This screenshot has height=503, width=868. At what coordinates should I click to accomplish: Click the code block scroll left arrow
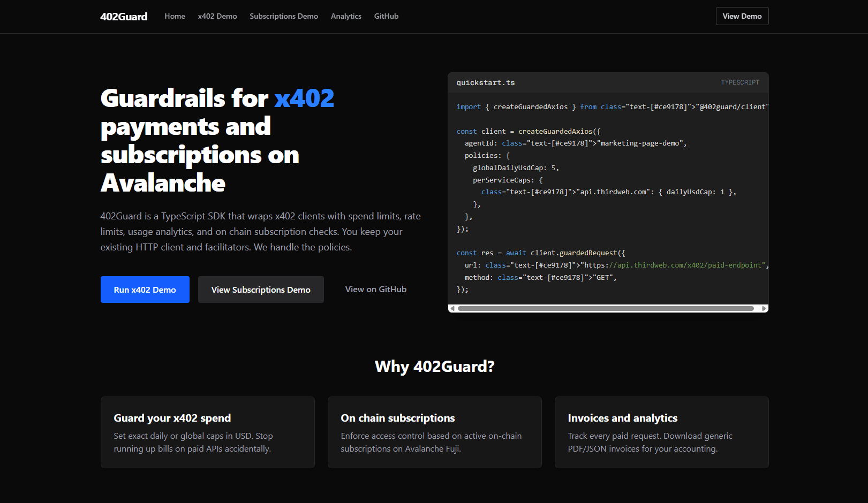point(452,308)
